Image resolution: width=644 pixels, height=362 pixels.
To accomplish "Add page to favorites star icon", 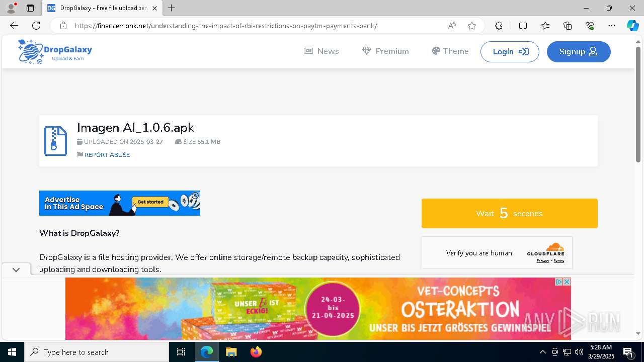I will click(x=472, y=26).
